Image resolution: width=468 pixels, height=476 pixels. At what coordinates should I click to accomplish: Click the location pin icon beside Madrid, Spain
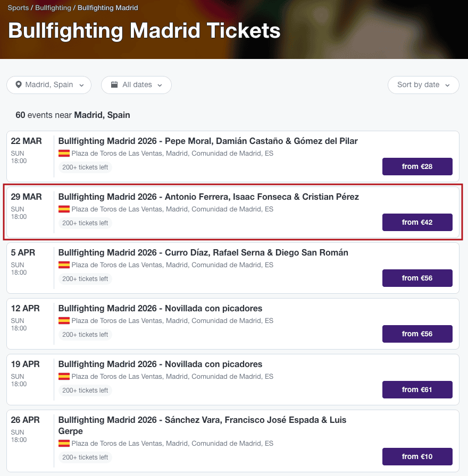[x=19, y=84]
